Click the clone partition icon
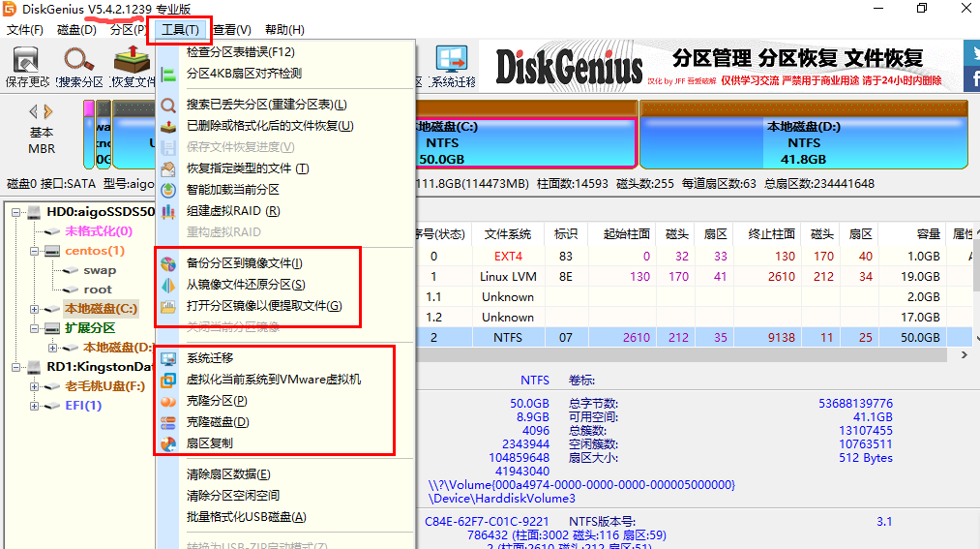The height and width of the screenshot is (549, 980). 168,402
